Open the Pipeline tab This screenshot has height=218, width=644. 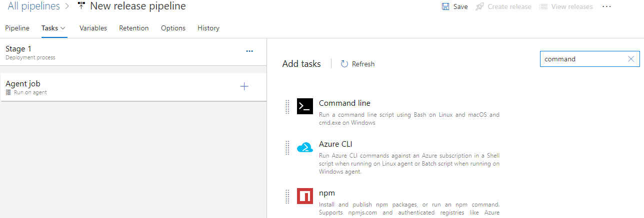tap(17, 28)
